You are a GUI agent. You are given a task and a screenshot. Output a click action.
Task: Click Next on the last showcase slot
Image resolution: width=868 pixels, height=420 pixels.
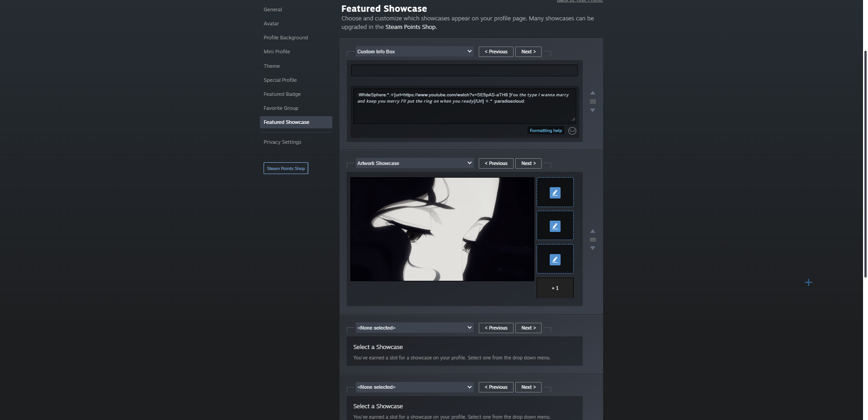pyautogui.click(x=528, y=387)
